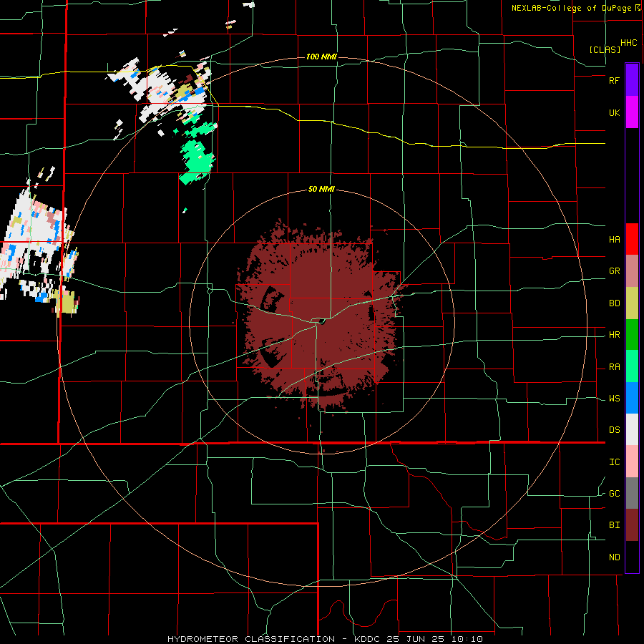This screenshot has height=644, width=644.
Task: Click the 'ND' legend label
Action: [614, 557]
